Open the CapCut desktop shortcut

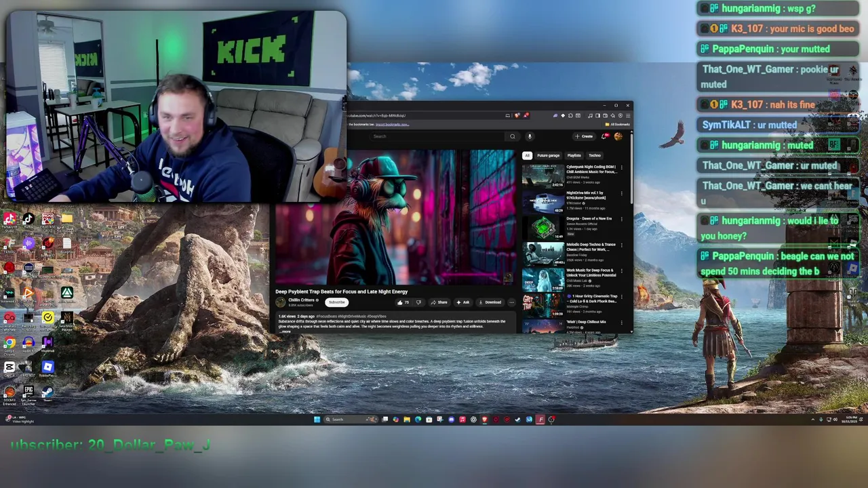pyautogui.click(x=9, y=368)
